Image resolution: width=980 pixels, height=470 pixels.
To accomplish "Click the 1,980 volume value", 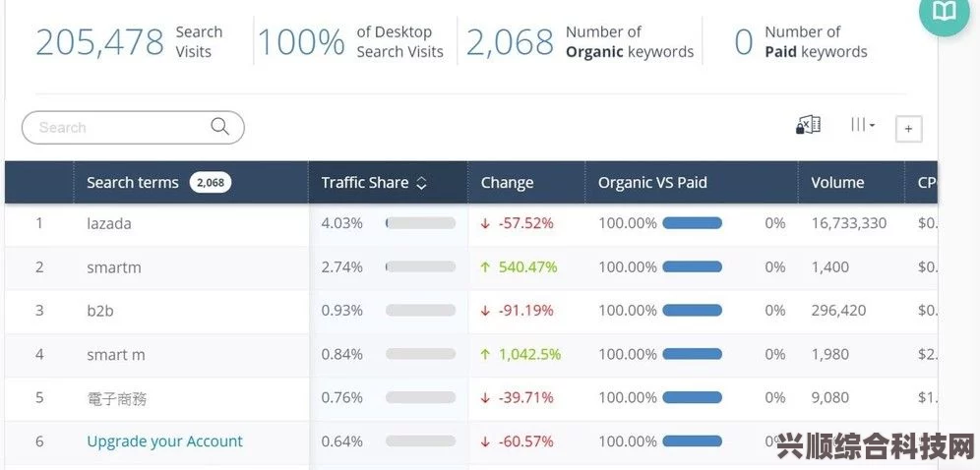I will click(830, 354).
